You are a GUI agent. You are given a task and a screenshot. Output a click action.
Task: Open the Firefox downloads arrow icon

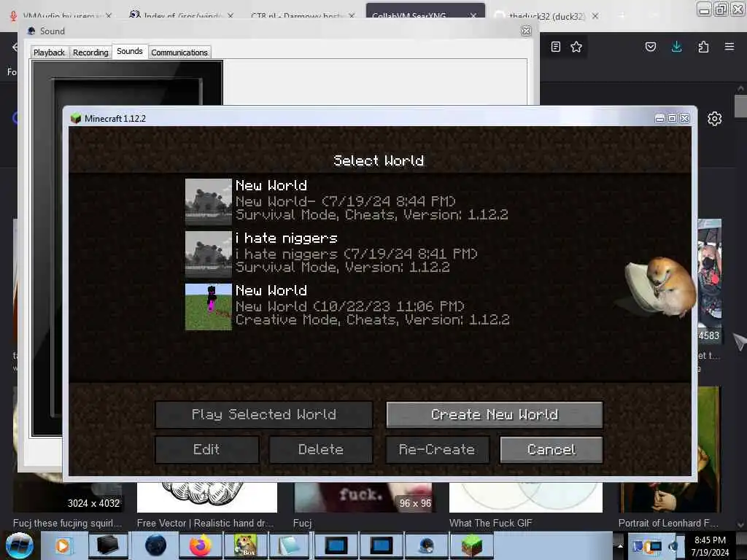point(676,47)
